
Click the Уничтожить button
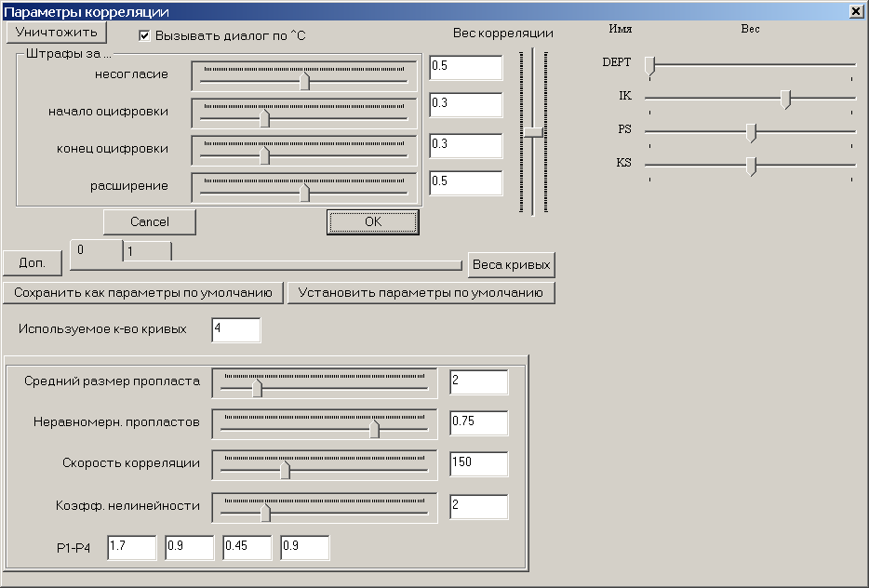pyautogui.click(x=56, y=33)
